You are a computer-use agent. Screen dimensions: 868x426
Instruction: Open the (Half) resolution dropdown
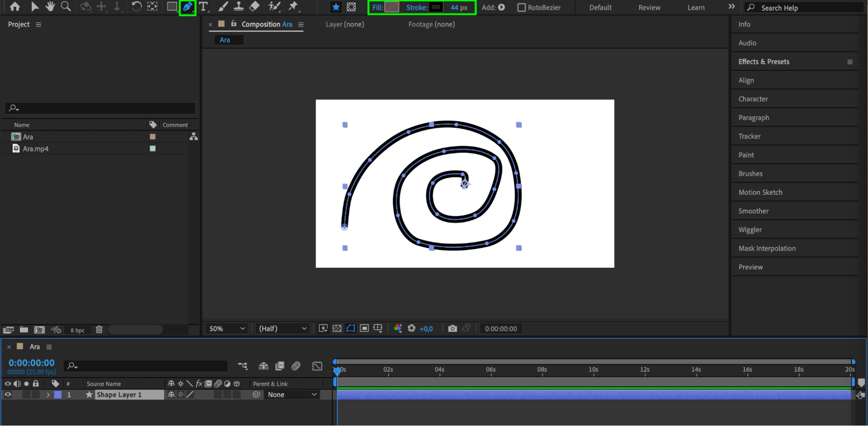283,329
